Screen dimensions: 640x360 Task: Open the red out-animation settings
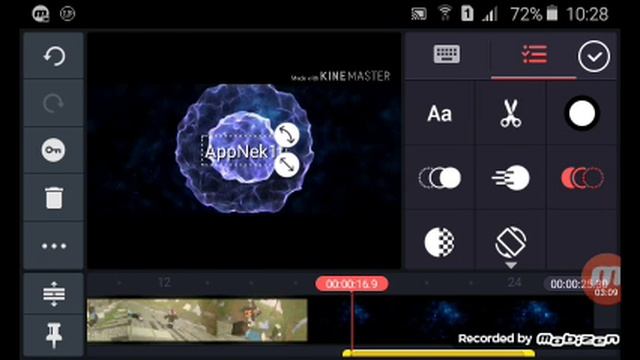coord(582,178)
